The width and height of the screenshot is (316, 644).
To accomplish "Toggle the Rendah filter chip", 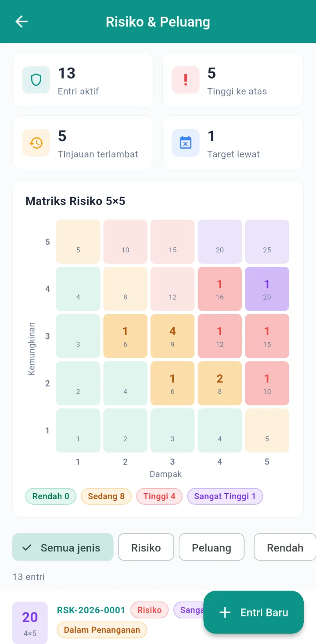I will [285, 547].
